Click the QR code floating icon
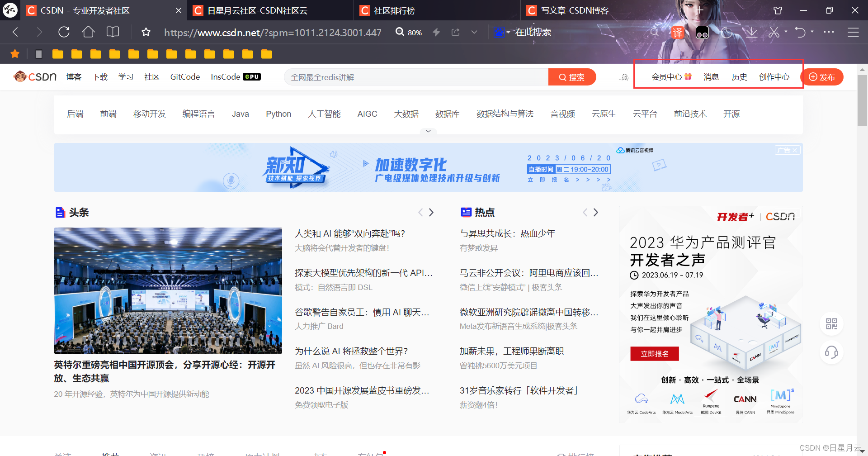Screen dimensions: 868x456 (831, 324)
